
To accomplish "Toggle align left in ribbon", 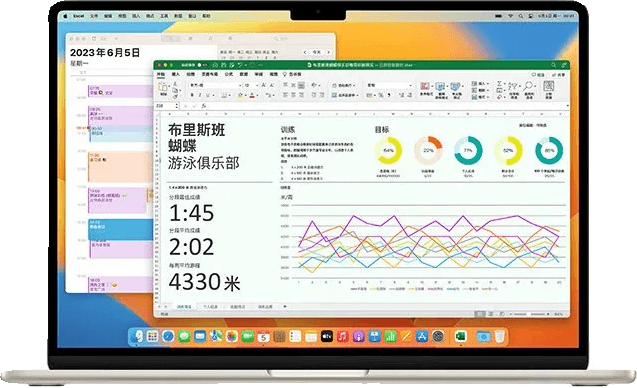I will pyautogui.click(x=285, y=95).
